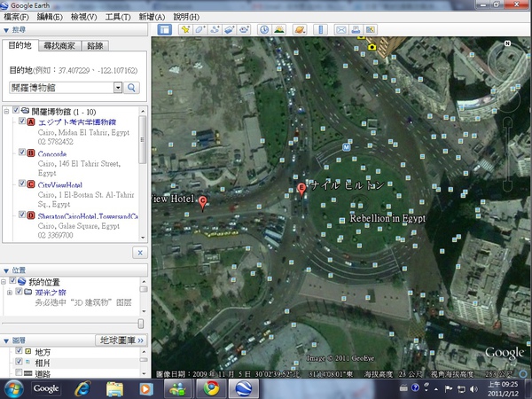Open the Concorde result link

tap(52, 153)
